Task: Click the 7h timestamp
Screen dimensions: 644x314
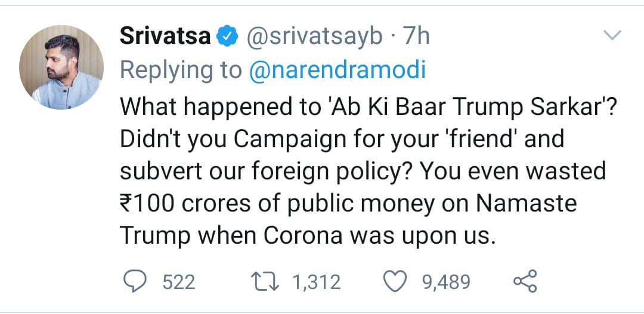Action: (x=416, y=37)
